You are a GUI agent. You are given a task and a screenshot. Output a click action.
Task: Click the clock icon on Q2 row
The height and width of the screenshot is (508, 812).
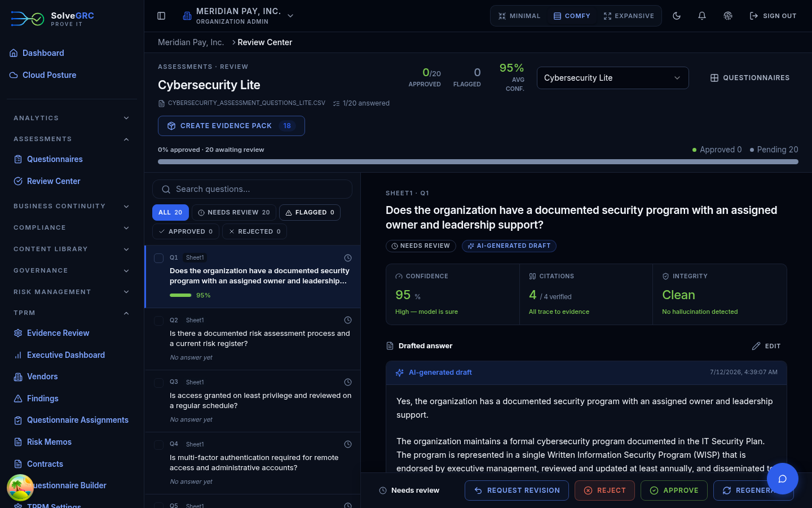(348, 320)
